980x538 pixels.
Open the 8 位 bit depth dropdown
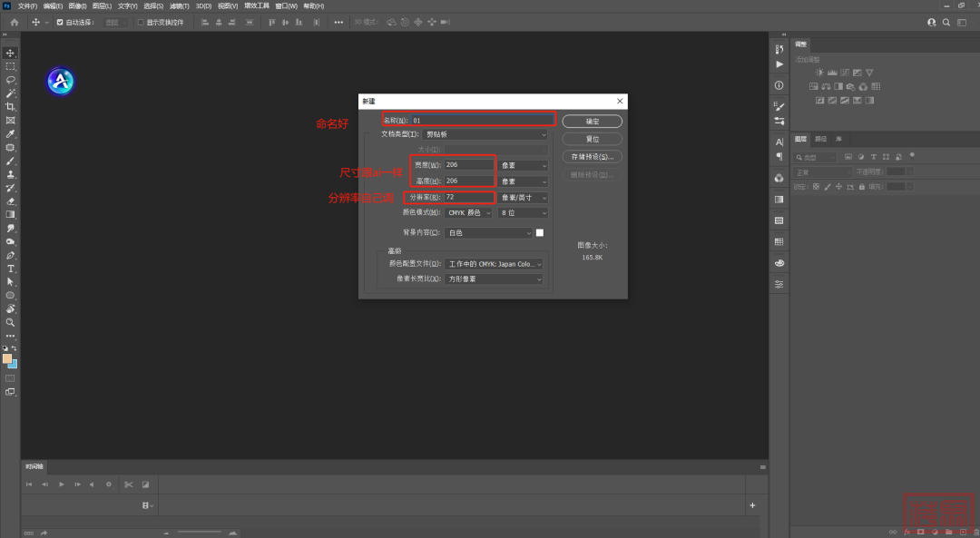click(524, 213)
